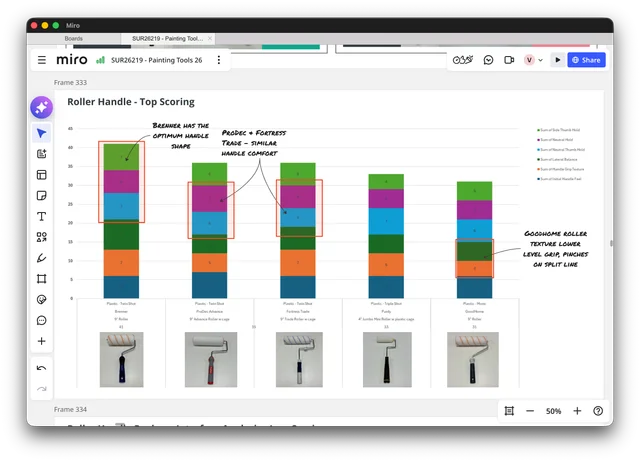The image size is (640, 461).
Task: Click the Sum of Lateral Balance legend entry
Action: click(557, 159)
